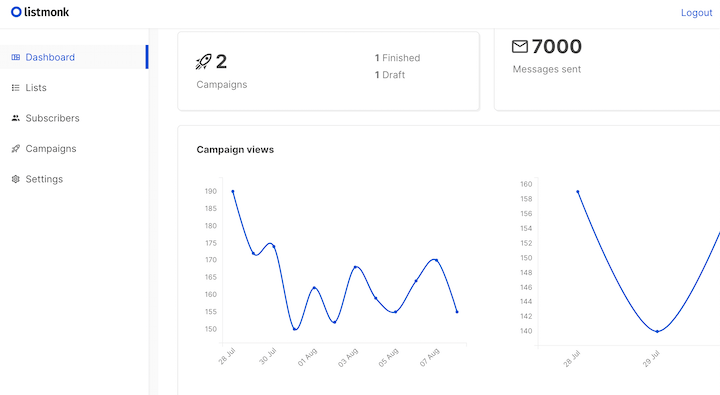Click the Settings gear icon
720x395 pixels.
coord(16,179)
